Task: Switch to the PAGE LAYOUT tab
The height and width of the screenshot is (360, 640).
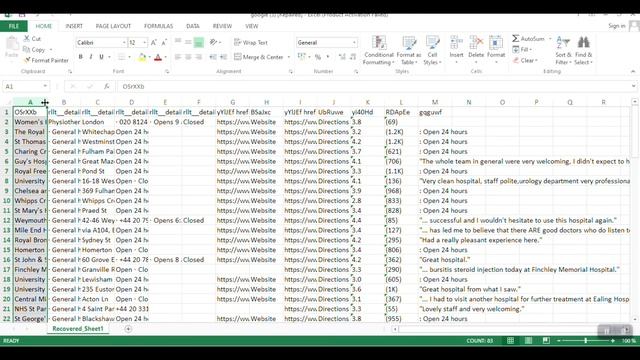Action: click(113, 26)
